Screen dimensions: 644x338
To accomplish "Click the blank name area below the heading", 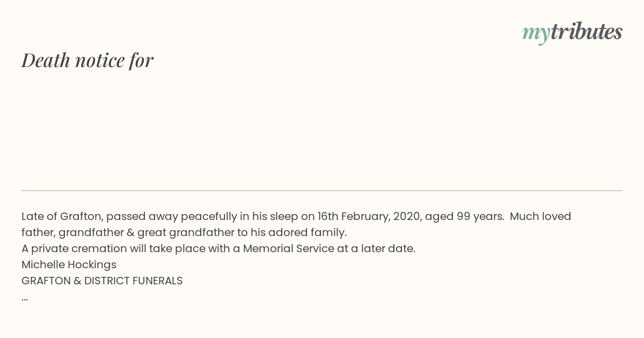I will (x=322, y=129).
